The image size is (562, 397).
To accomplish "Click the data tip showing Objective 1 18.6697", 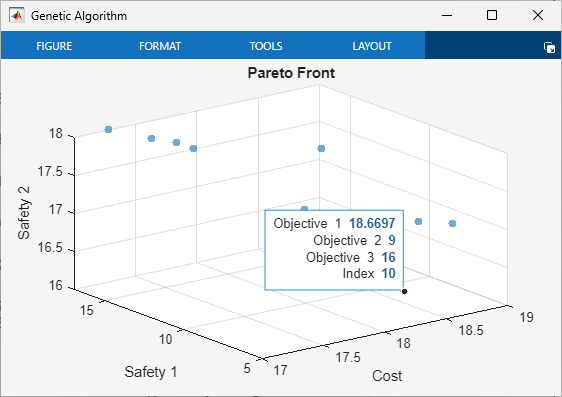I will (334, 250).
